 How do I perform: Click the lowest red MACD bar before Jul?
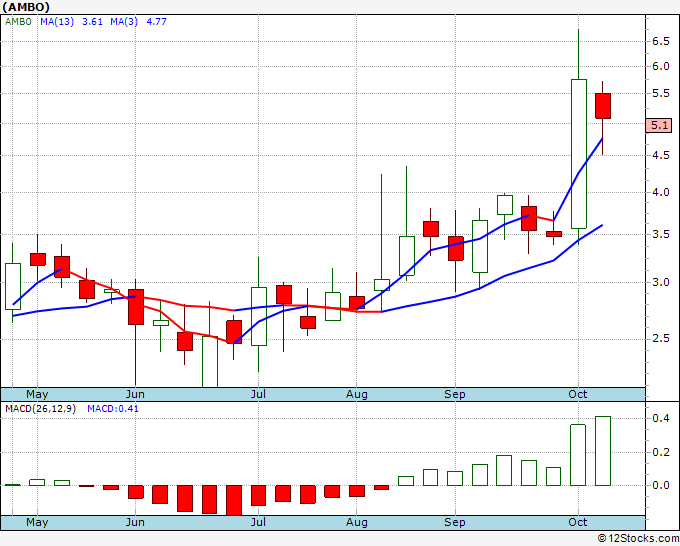[x=234, y=500]
